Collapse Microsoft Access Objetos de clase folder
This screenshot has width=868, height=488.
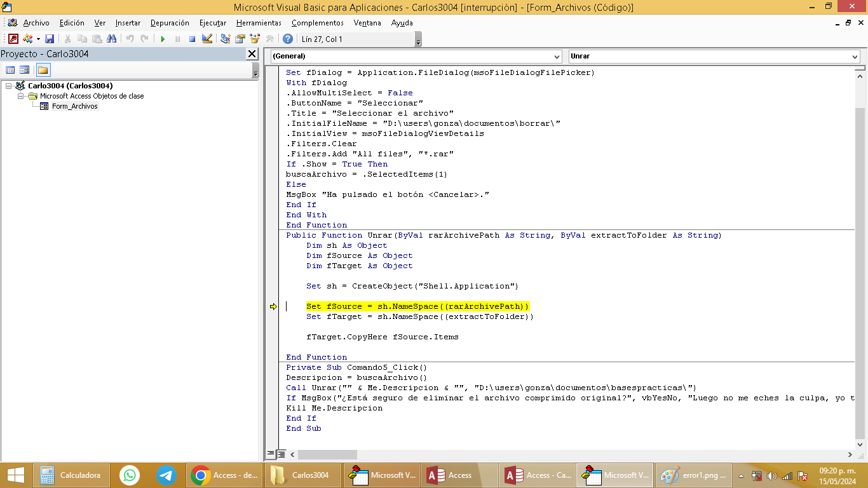pos(20,96)
